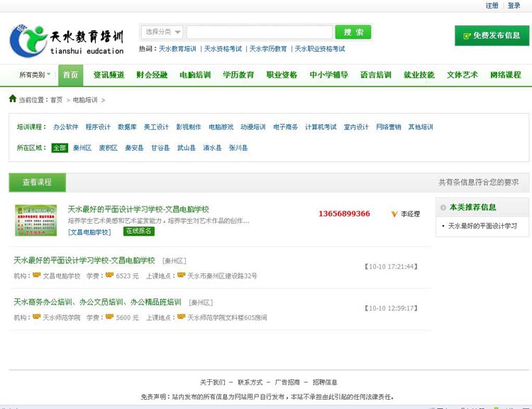Open the 电脑培训 nav item
This screenshot has width=532, height=409.
tap(195, 75)
